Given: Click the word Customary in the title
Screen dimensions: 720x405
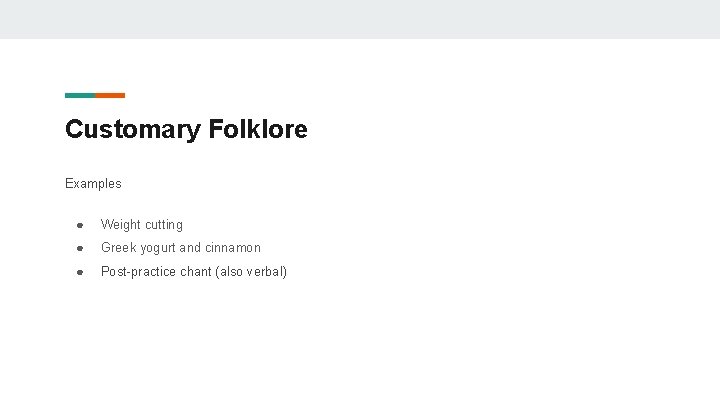Looking at the screenshot, I should 132,130.
